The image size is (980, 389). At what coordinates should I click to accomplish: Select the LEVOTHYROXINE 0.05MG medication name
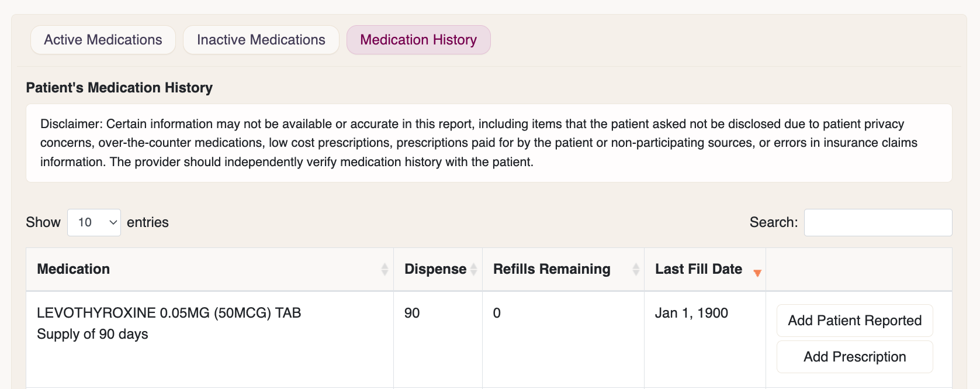coord(169,313)
